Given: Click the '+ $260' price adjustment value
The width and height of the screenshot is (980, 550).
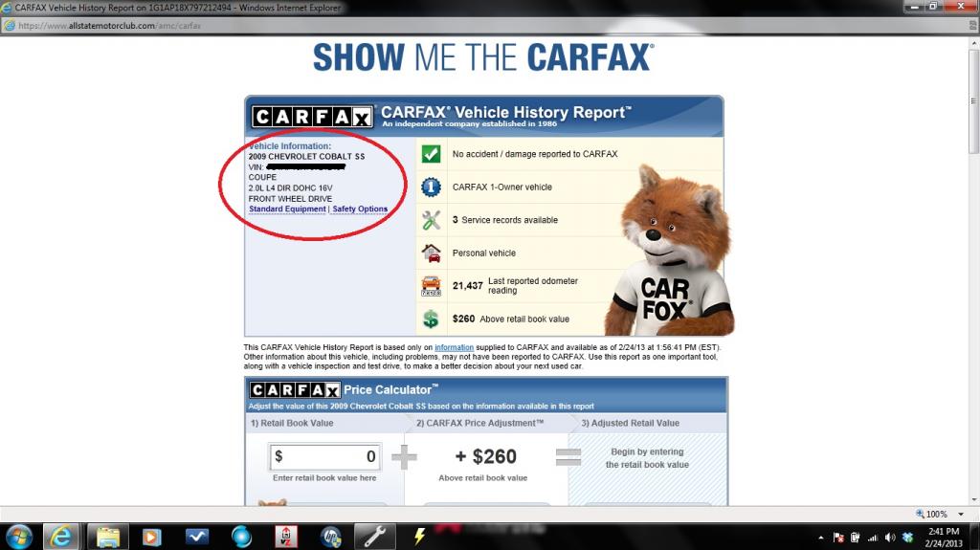Looking at the screenshot, I should pyautogui.click(x=485, y=456).
